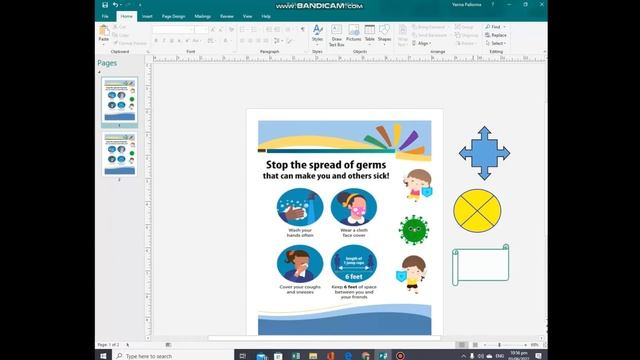Click the Replace command
Viewport: 640px width, 360px height.
pyautogui.click(x=496, y=35)
